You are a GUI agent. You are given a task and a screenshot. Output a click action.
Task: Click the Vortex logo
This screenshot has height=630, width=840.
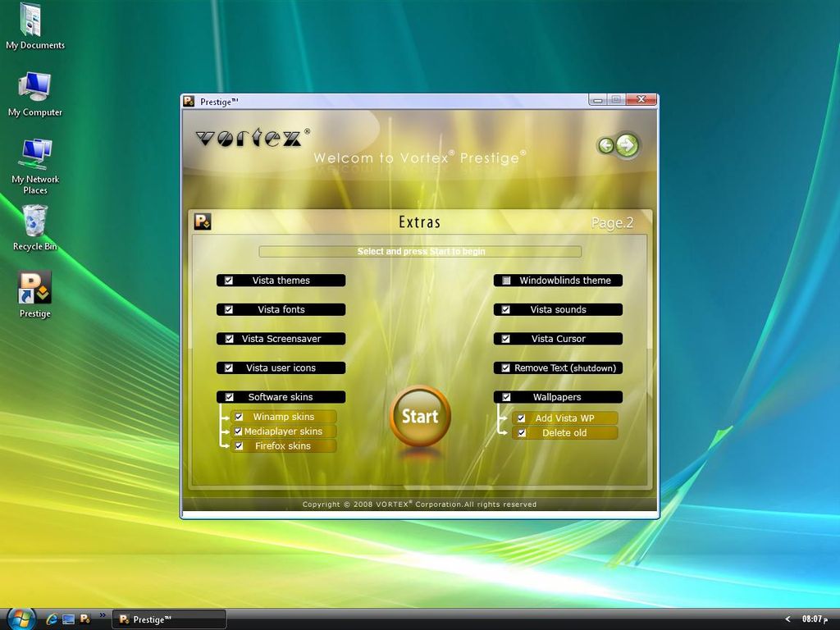(x=253, y=138)
